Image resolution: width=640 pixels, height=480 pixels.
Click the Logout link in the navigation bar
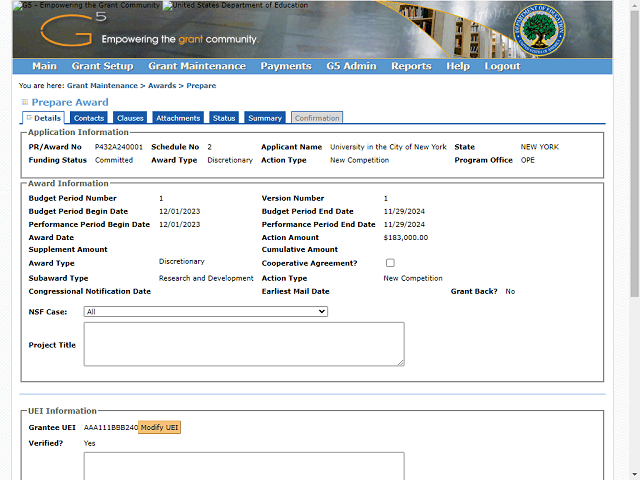[x=502, y=66]
